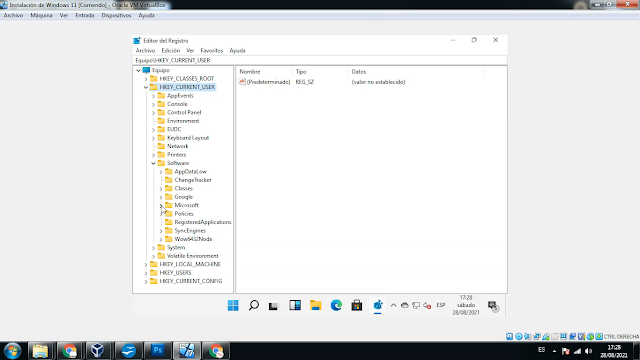Click the Registry Editor title bar icon

click(x=137, y=40)
